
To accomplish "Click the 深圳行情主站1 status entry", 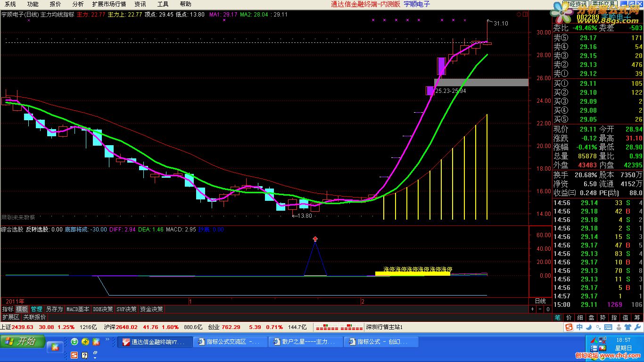I will tap(384, 327).
